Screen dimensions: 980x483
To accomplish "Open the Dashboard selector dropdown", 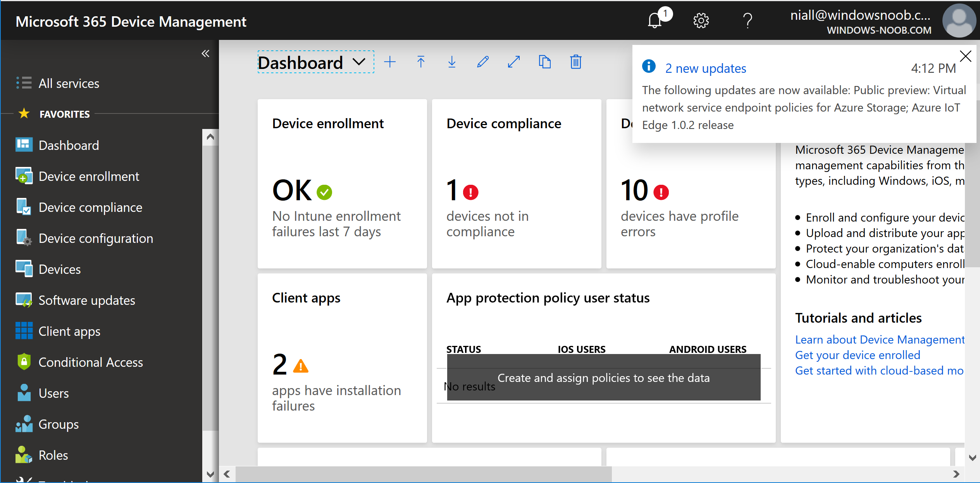I will pos(316,62).
